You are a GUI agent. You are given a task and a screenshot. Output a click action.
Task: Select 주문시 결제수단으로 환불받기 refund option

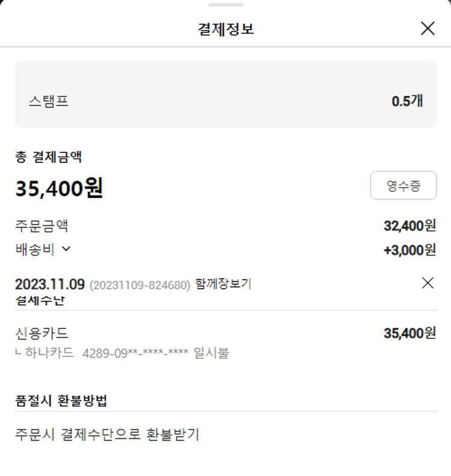(x=107, y=434)
